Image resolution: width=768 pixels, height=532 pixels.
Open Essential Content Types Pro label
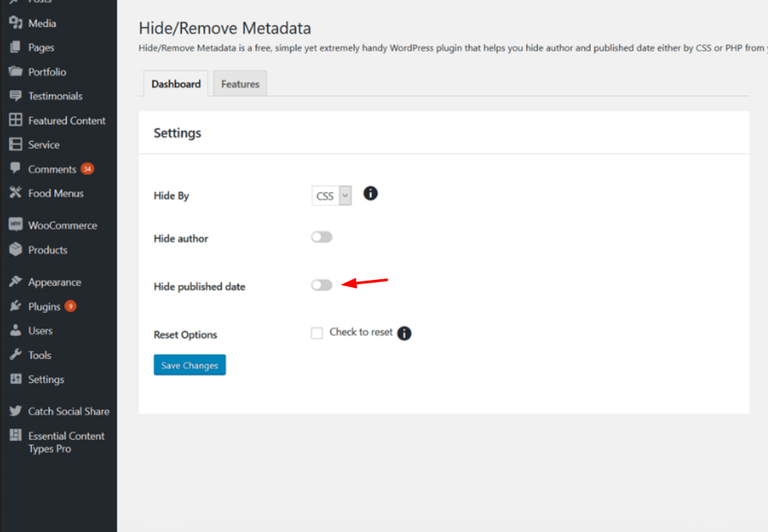point(66,442)
